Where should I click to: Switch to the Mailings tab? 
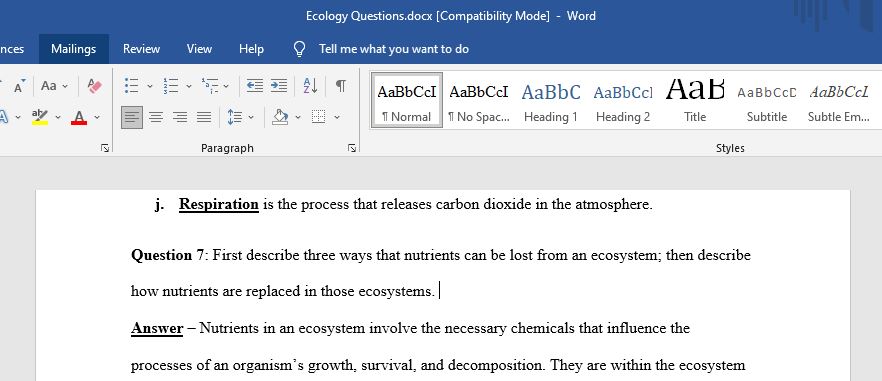[x=74, y=49]
